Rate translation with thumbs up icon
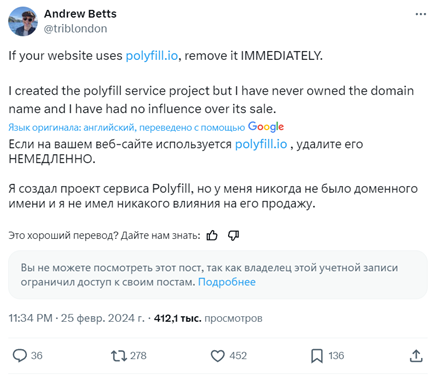Screen dimensions: 437x375 (212, 236)
